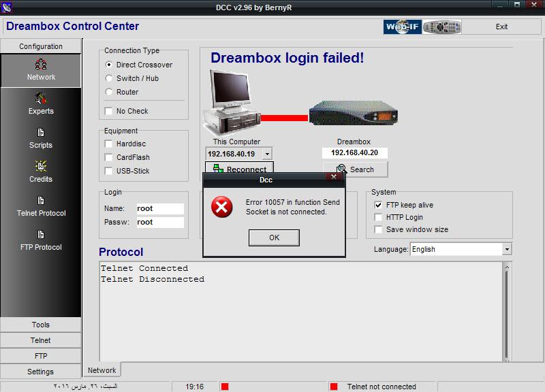Viewport: 545px width, 392px height.
Task: Open the Language dropdown arrow
Action: click(x=507, y=249)
